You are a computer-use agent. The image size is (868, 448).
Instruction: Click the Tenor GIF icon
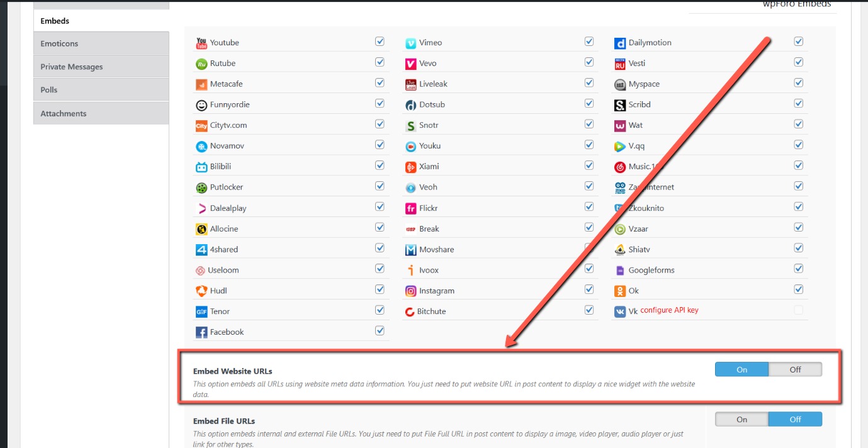[x=201, y=311]
